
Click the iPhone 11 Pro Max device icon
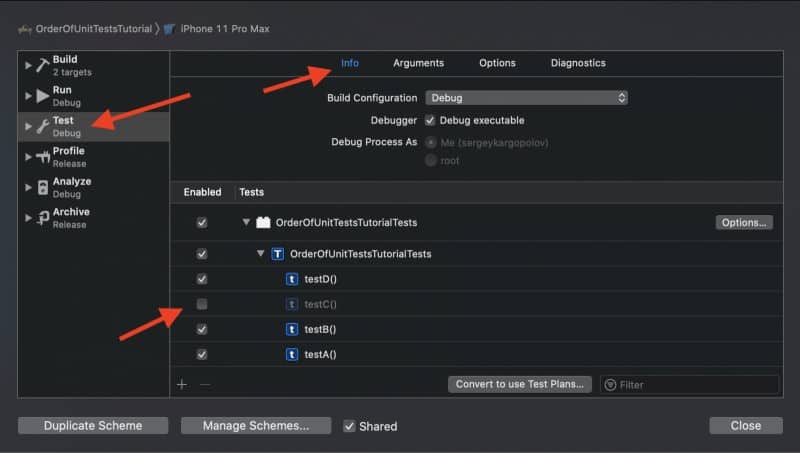click(x=169, y=29)
